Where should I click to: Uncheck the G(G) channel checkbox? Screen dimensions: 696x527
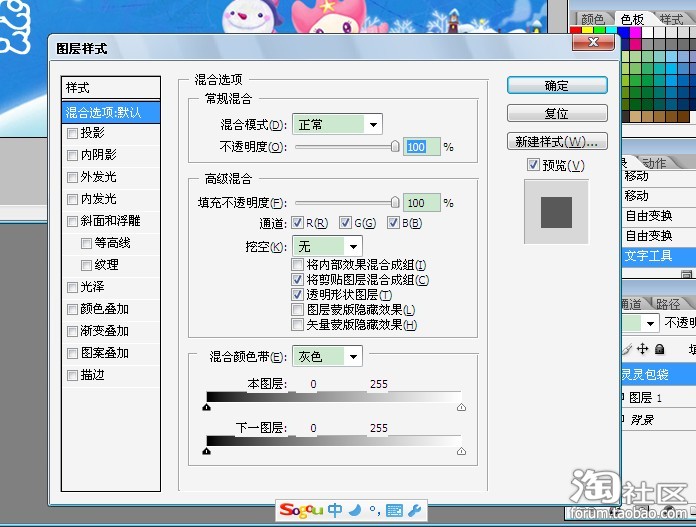(345, 223)
